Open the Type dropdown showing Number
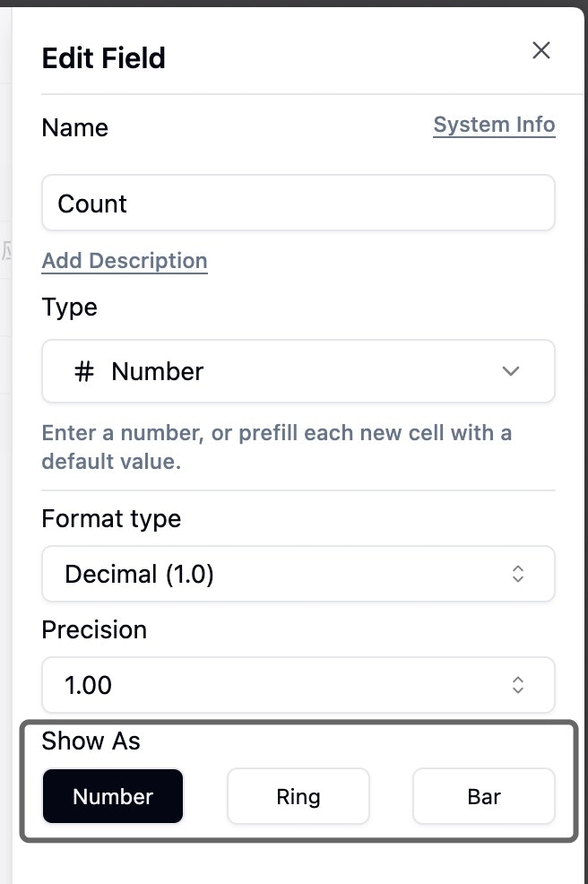The image size is (588, 884). point(298,370)
